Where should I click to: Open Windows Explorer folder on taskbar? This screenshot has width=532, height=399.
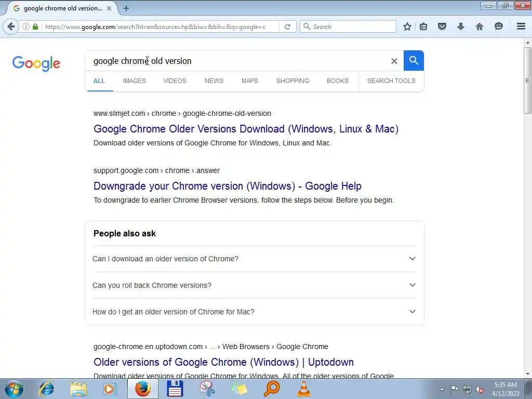pyautogui.click(x=78, y=389)
